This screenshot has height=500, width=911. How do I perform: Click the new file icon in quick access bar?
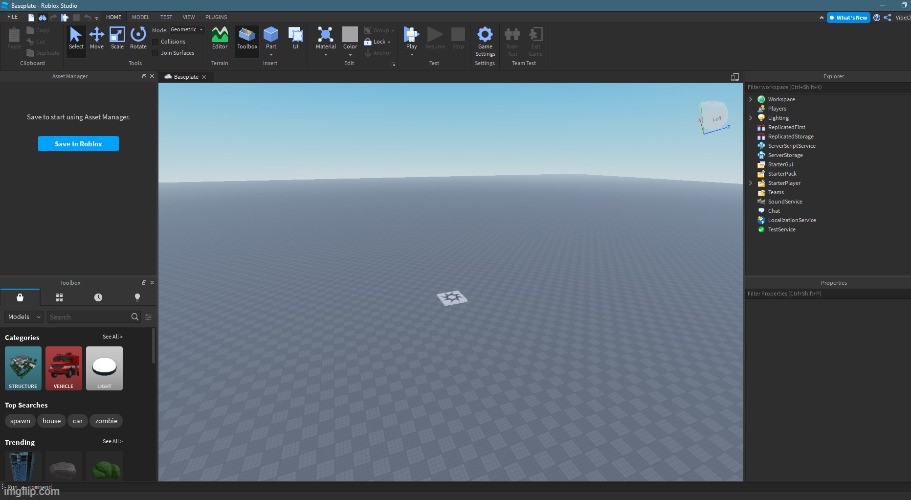tap(31, 17)
